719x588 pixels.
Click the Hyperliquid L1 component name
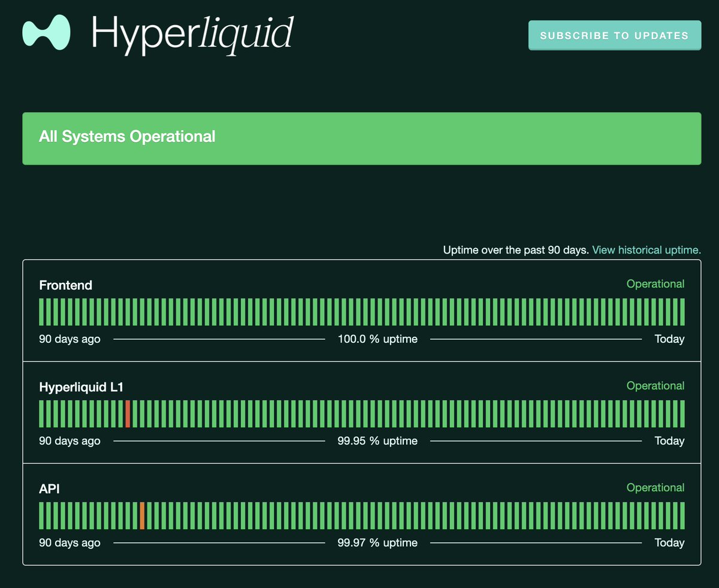(81, 387)
